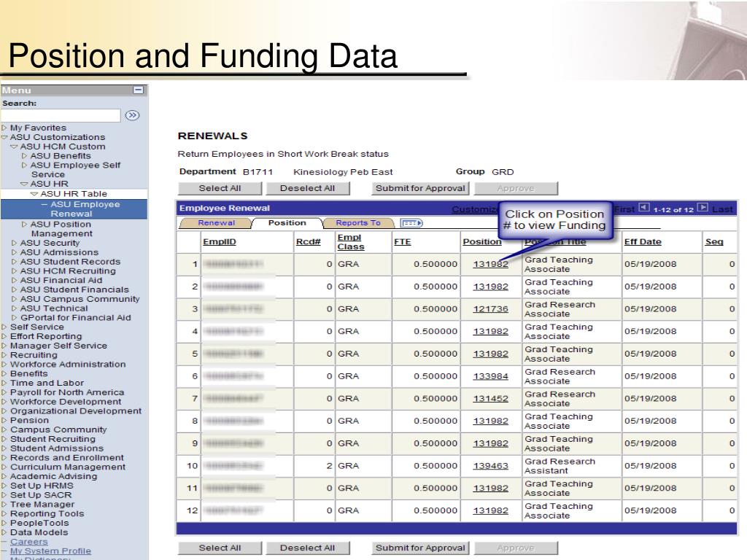Image resolution: width=747 pixels, height=560 pixels.
Task: Sort by the EmplID column header
Action: pyautogui.click(x=219, y=242)
